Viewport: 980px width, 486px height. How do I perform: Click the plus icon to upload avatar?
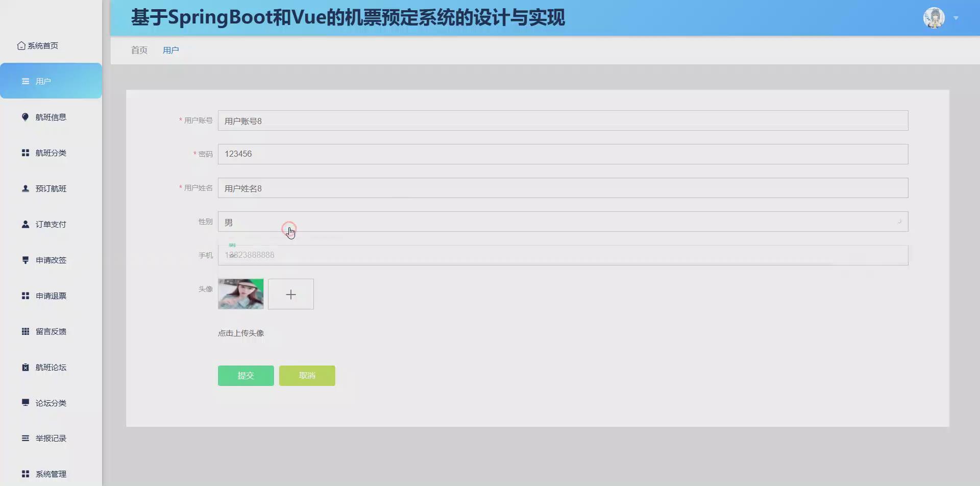291,294
